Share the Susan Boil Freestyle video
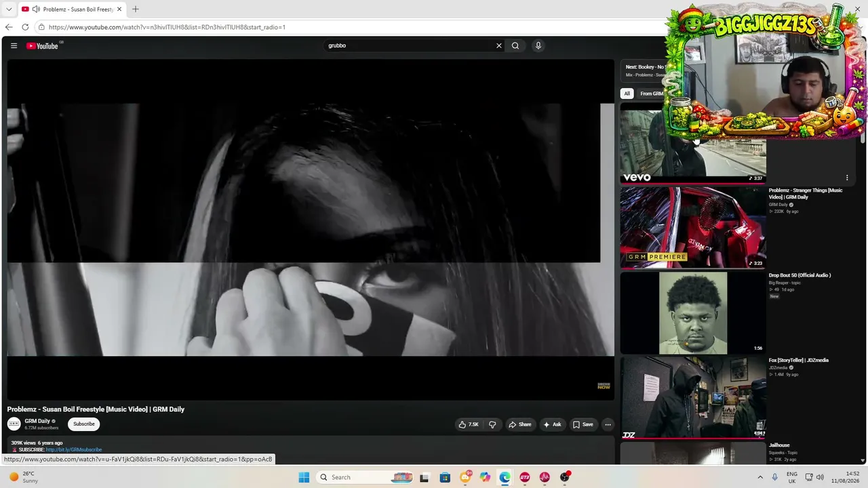The width and height of the screenshot is (868, 488). click(x=520, y=424)
